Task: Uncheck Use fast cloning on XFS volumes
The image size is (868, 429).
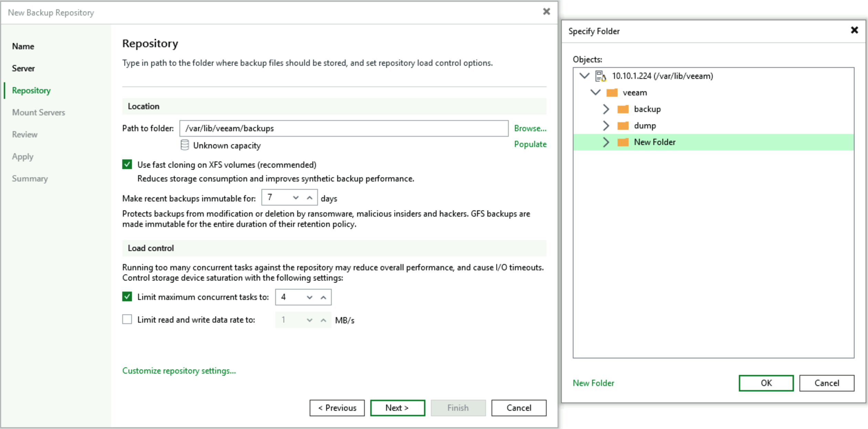Action: coord(127,165)
